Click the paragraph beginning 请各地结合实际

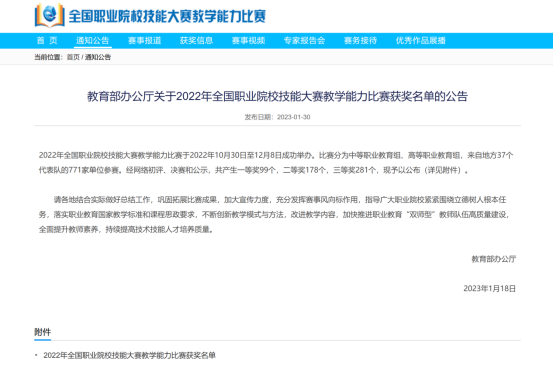(275, 215)
